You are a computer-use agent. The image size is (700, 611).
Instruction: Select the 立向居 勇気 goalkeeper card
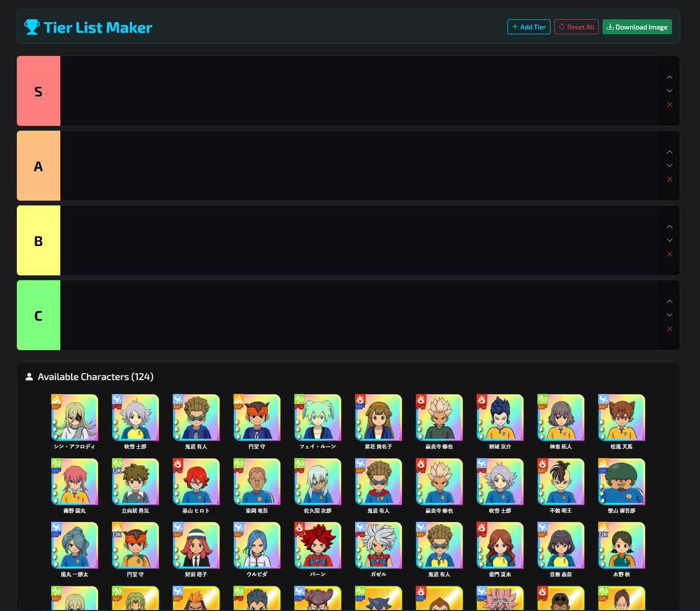[x=135, y=486]
